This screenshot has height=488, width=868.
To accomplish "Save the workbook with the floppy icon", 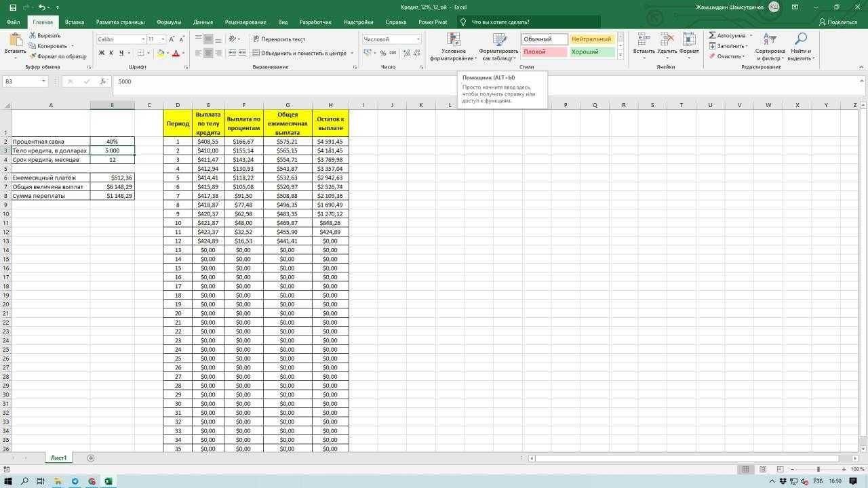I will (x=13, y=7).
